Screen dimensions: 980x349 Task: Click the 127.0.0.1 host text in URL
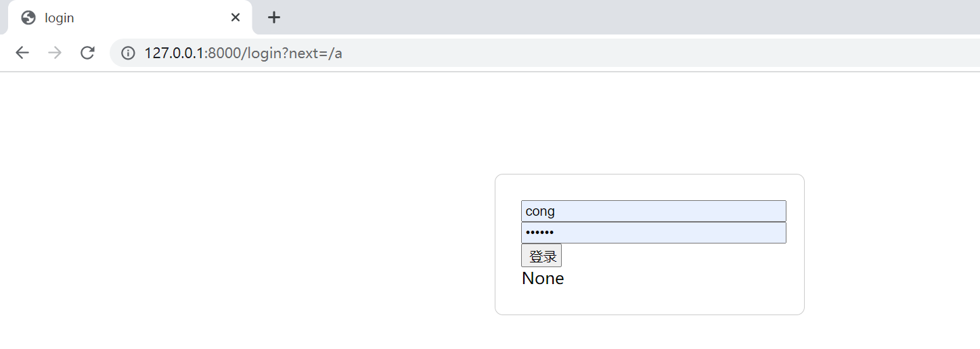click(x=174, y=53)
